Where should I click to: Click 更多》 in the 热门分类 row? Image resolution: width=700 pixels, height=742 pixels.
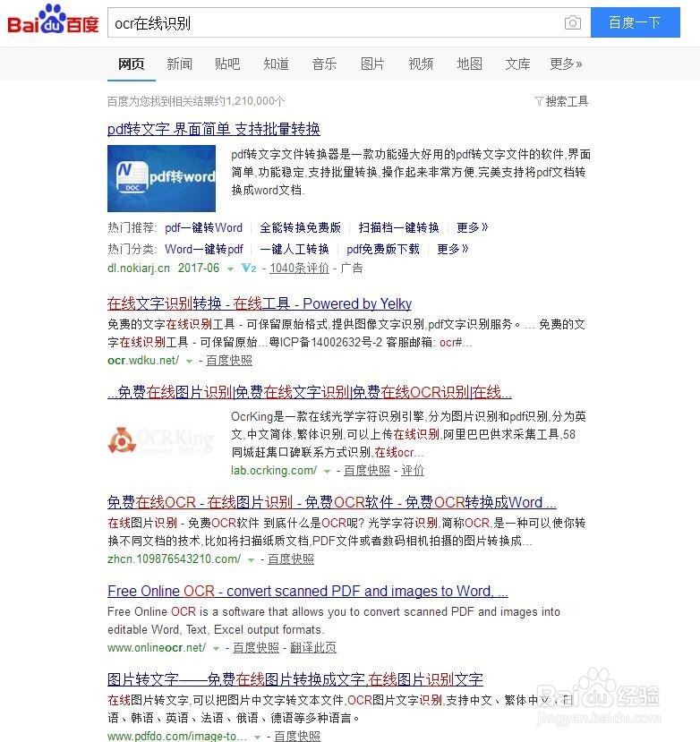(452, 249)
